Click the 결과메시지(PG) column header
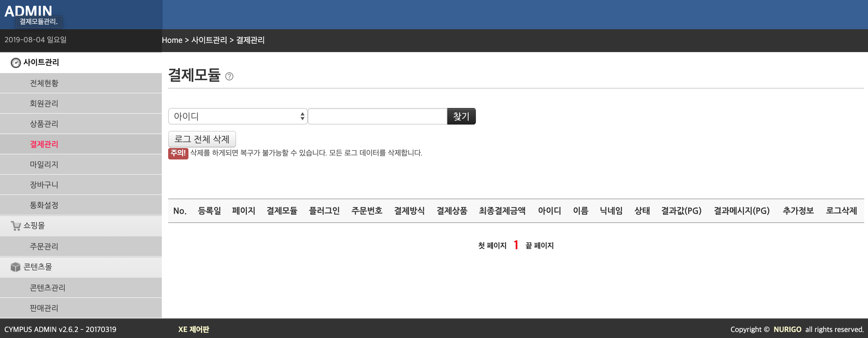Screen dimensions: 868x338 tap(742, 211)
